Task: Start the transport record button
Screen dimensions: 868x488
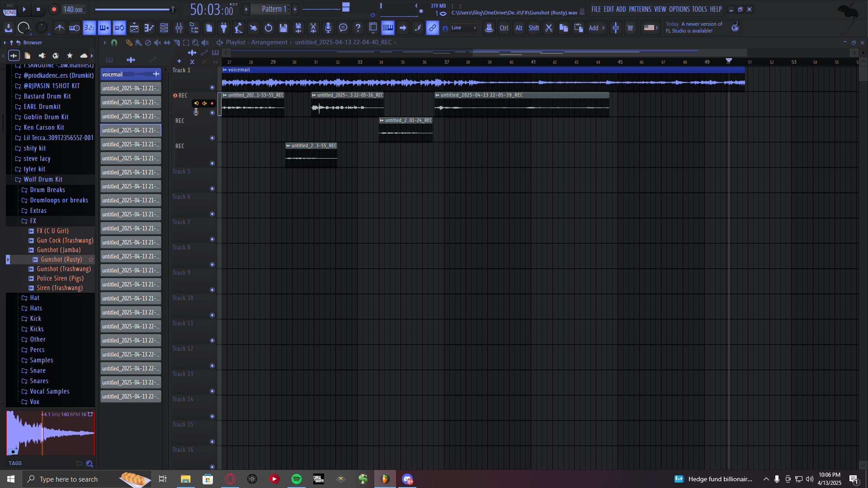Action: click(54, 9)
